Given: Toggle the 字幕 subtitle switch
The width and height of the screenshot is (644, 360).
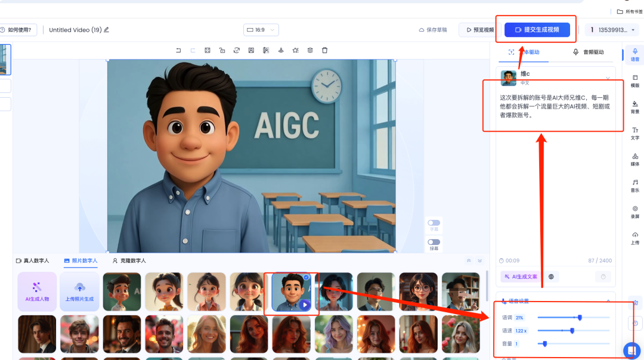Looking at the screenshot, I should click(x=434, y=223).
